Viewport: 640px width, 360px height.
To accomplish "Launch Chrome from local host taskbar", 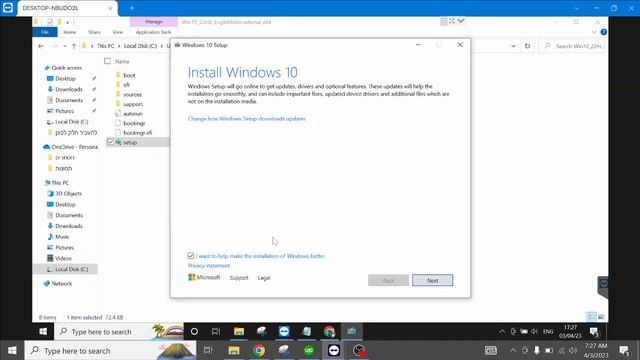I will pos(259,350).
